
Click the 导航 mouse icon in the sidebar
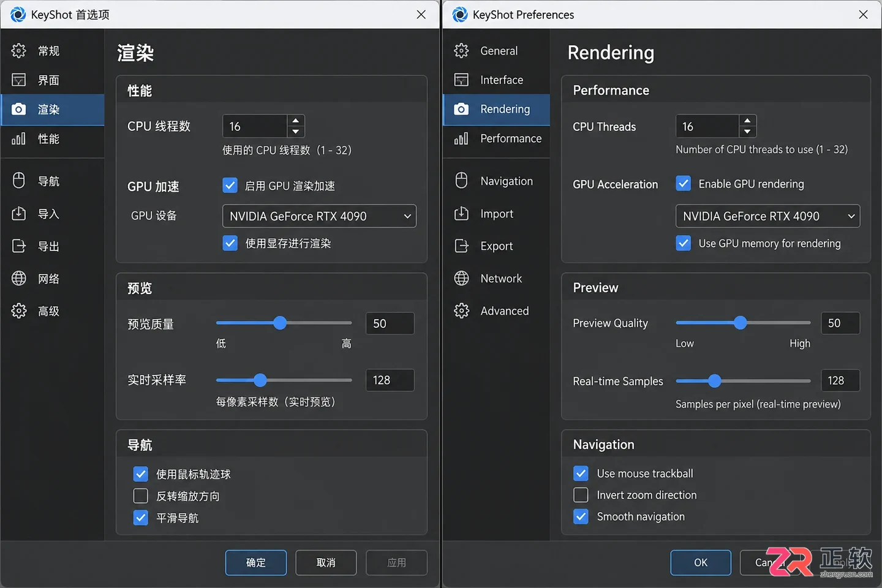(19, 181)
